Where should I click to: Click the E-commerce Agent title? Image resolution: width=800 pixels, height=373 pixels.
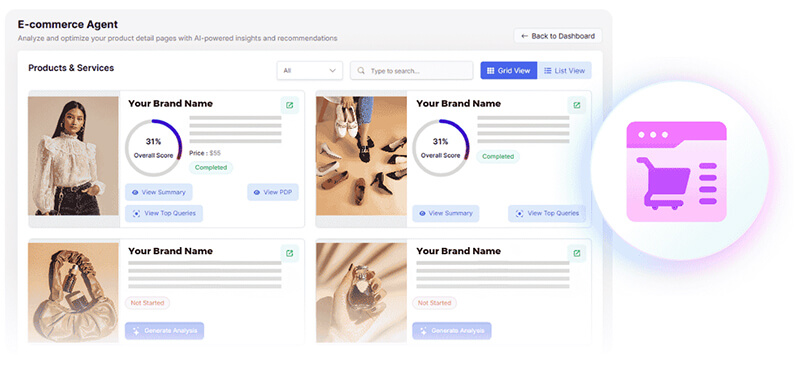(x=68, y=24)
